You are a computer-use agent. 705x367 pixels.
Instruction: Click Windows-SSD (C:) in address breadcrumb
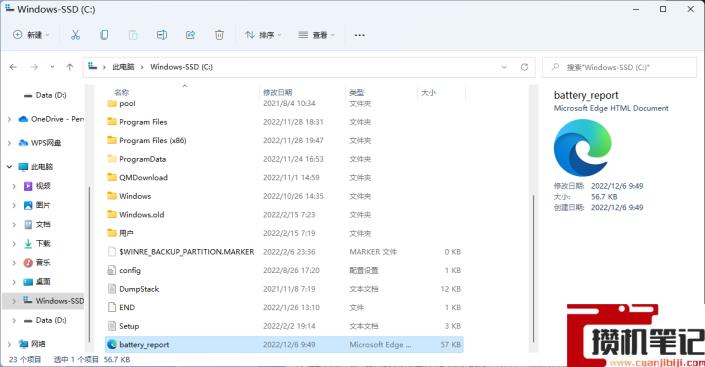181,67
